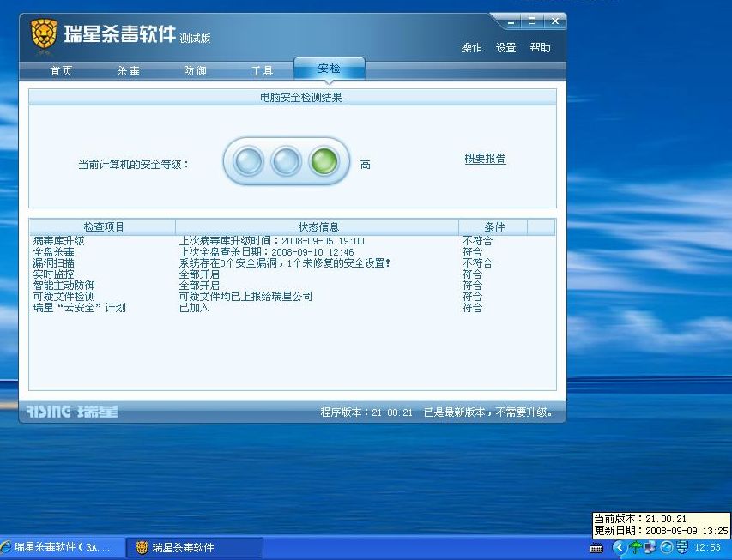This screenshot has width=732, height=560.
Task: Click the IE icon on the first taskbar button
Action: 6,547
